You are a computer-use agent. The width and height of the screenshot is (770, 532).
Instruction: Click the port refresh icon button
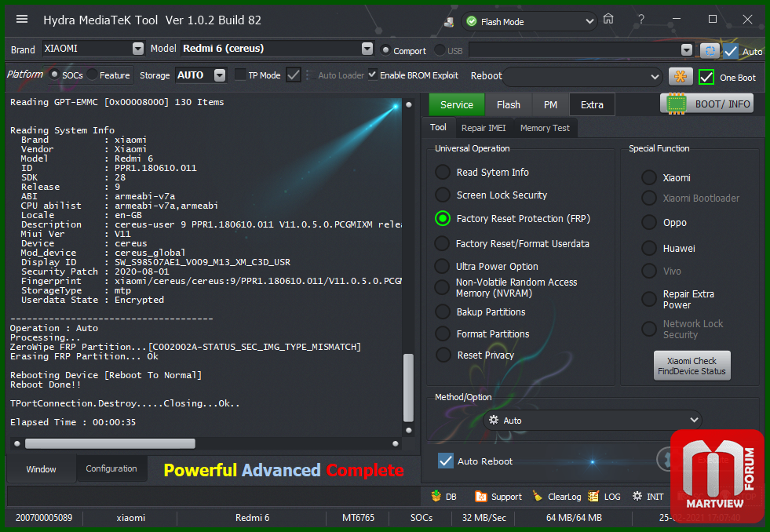point(709,50)
